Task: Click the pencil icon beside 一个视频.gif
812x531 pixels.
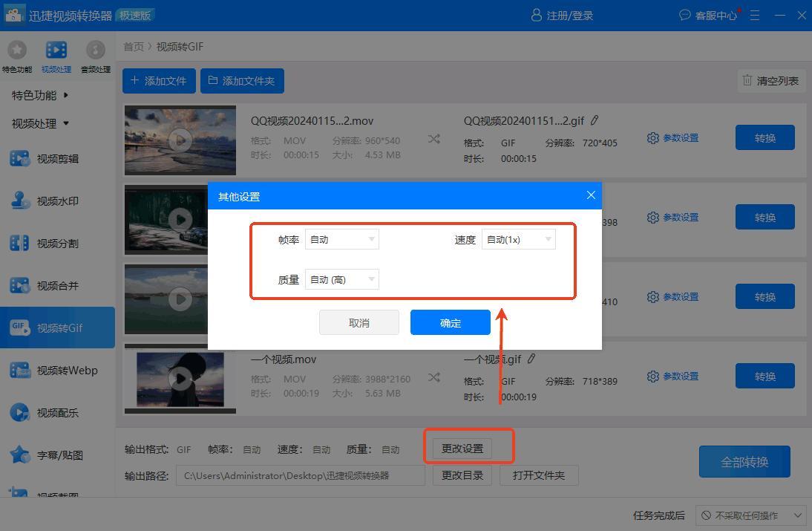Action: [531, 359]
